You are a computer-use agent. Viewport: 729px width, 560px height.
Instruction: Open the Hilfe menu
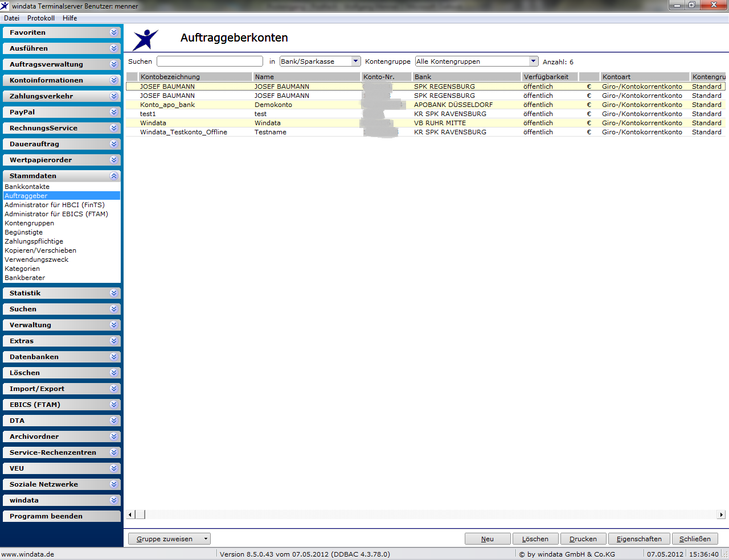[x=70, y=18]
